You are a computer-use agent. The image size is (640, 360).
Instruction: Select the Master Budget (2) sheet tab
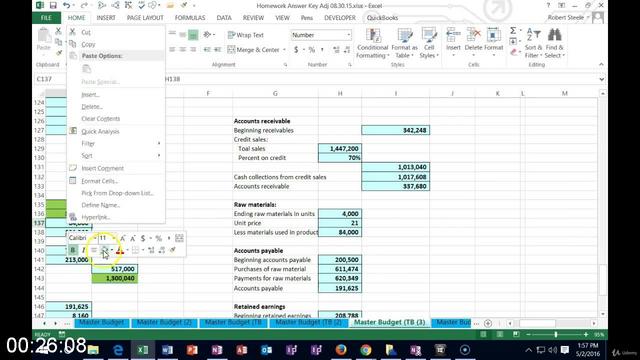click(x=164, y=322)
